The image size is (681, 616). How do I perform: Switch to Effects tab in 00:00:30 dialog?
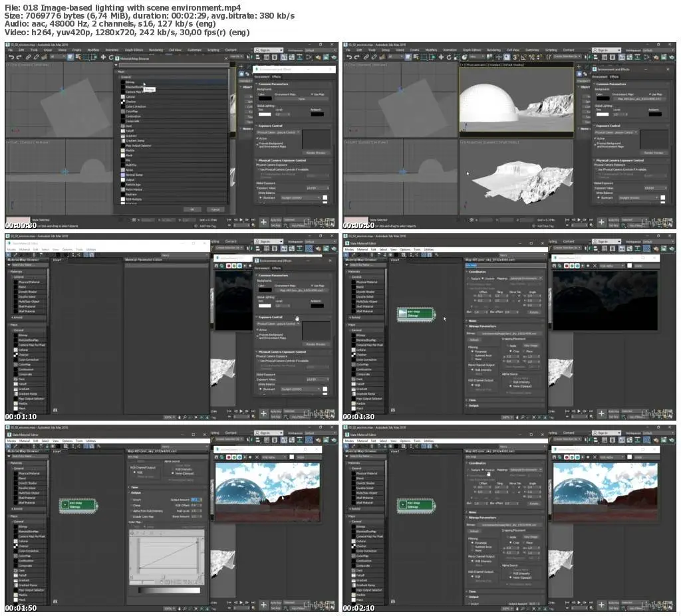tap(276, 76)
